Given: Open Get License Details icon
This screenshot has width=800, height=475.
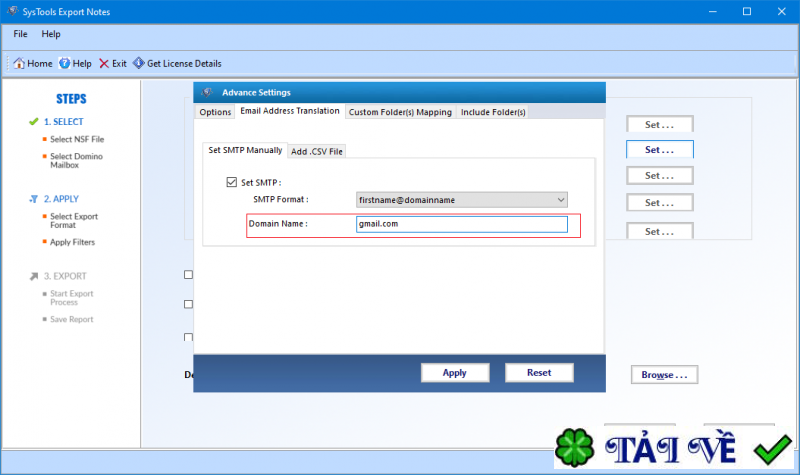Looking at the screenshot, I should click(x=138, y=63).
